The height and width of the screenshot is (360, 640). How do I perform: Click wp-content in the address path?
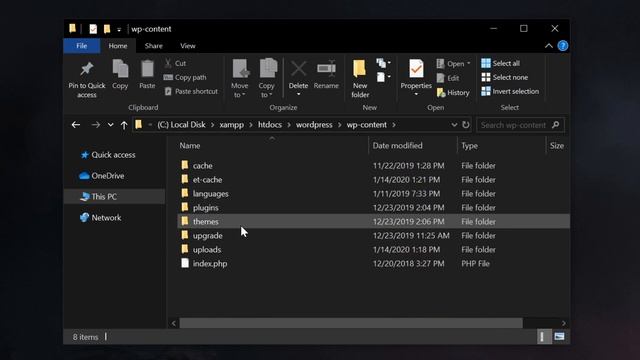(x=367, y=125)
